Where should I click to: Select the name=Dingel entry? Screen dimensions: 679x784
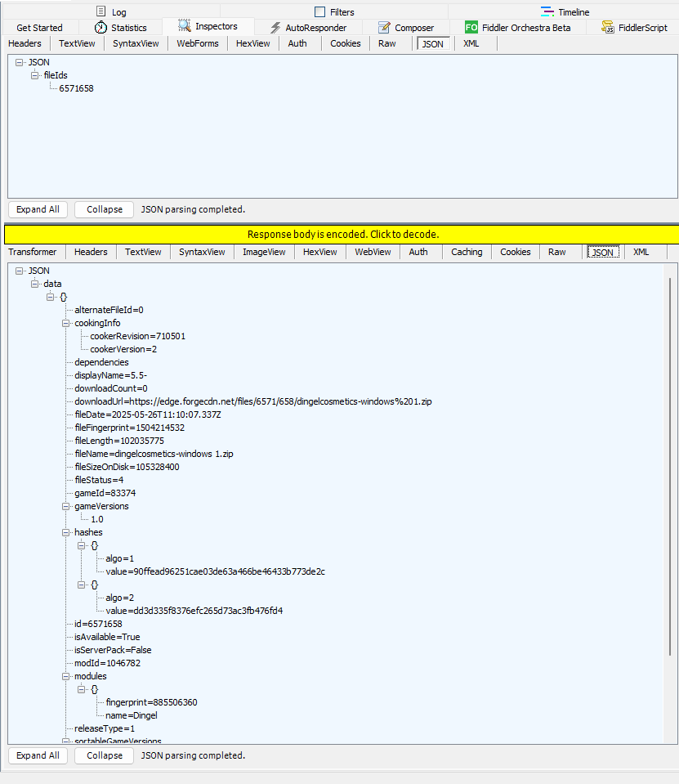132,715
